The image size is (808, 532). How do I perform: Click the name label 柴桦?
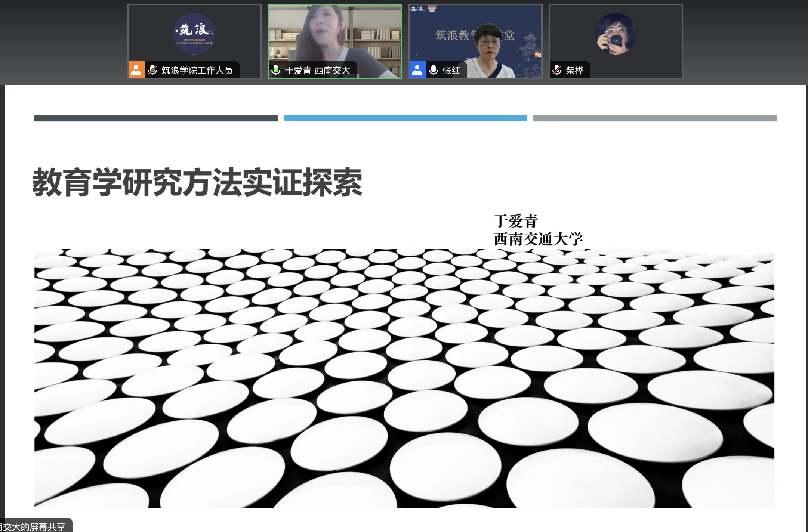pos(574,70)
